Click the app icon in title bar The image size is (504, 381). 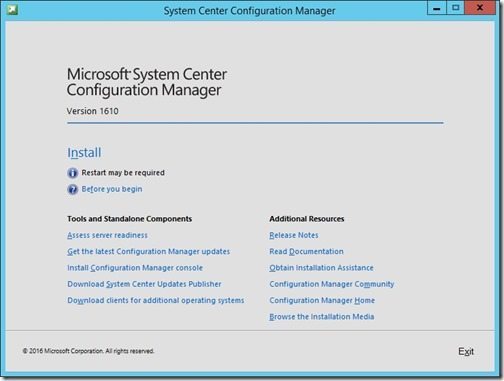click(x=12, y=10)
